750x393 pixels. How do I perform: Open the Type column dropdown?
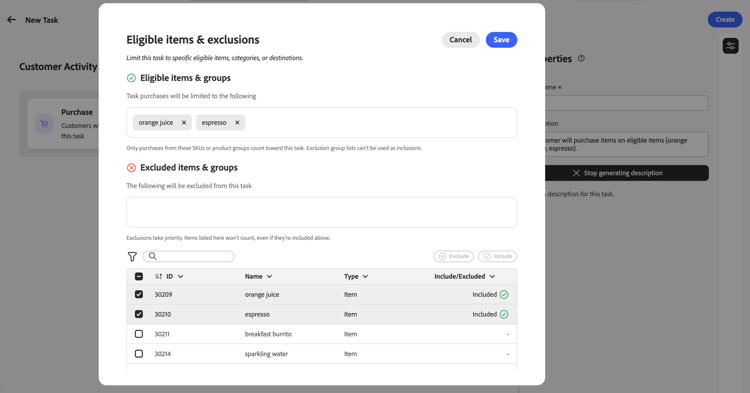click(x=365, y=276)
